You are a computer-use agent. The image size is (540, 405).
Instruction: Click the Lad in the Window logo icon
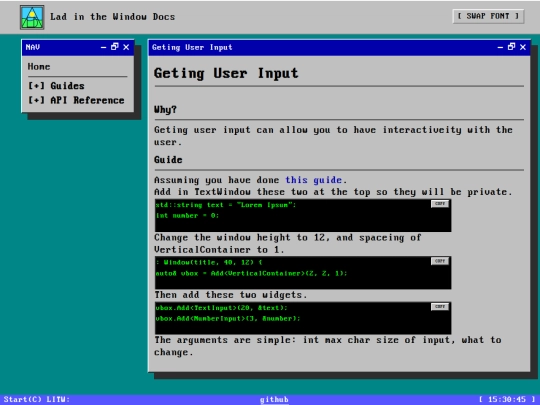[x=32, y=17]
